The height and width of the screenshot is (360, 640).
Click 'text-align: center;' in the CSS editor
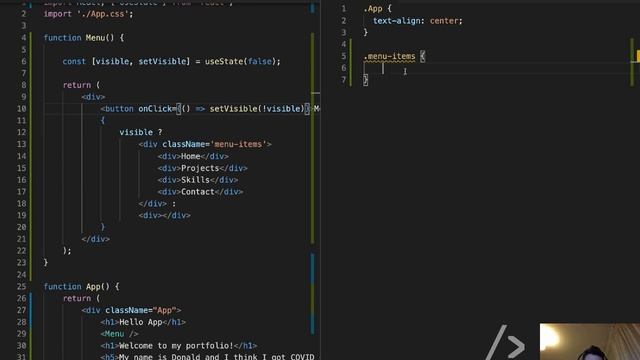pos(418,21)
